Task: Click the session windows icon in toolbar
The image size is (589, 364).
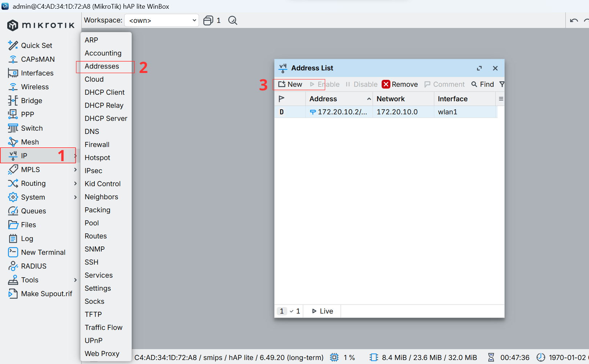Action: click(208, 20)
